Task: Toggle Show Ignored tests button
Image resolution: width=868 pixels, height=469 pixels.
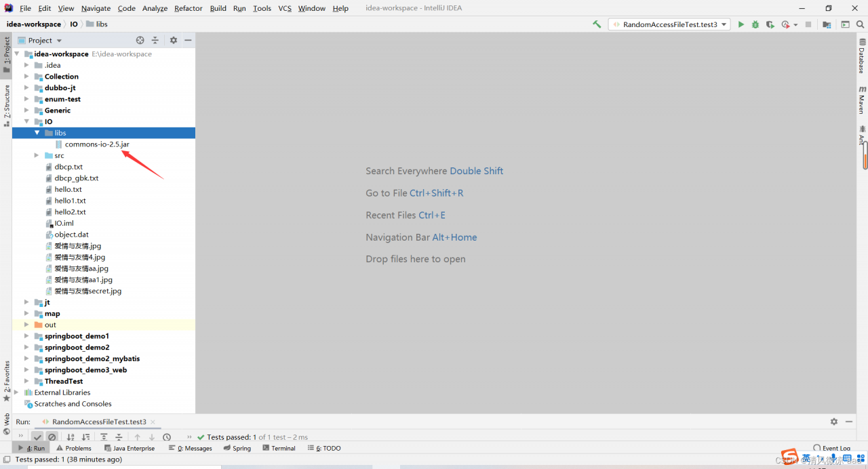Action: (x=52, y=437)
